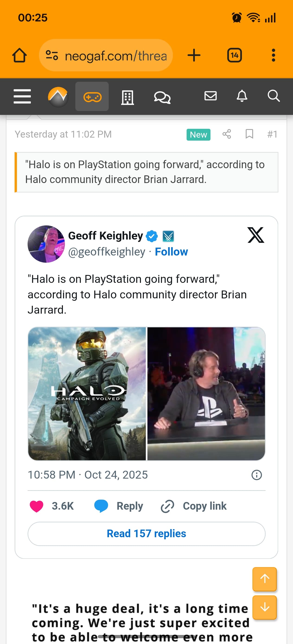Image resolution: width=293 pixels, height=644 pixels.
Task: Open browser three-dot overflow menu
Action: (274, 55)
